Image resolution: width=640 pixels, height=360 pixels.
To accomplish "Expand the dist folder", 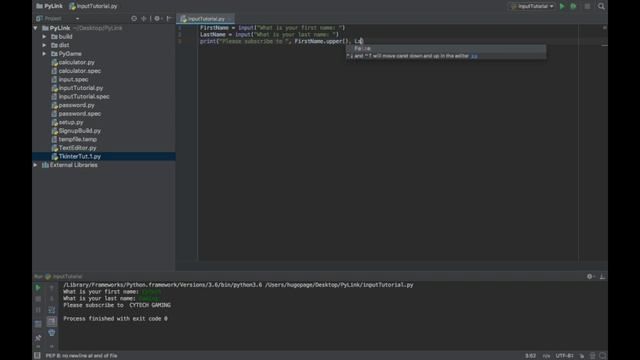I will 44,45.
